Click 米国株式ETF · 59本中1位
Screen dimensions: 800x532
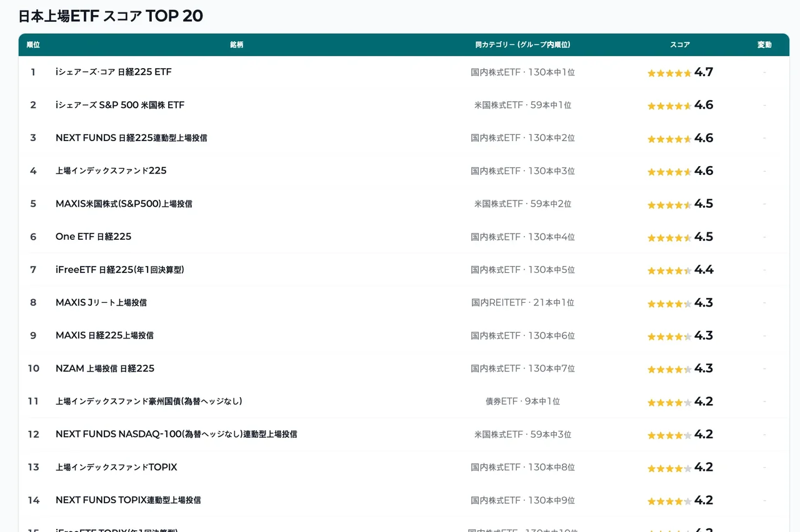pyautogui.click(x=522, y=106)
